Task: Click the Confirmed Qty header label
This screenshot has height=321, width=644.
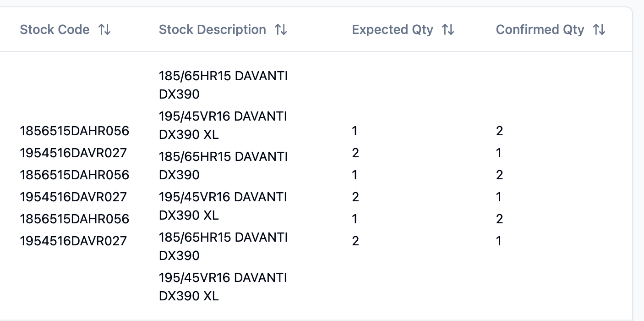Action: click(540, 30)
